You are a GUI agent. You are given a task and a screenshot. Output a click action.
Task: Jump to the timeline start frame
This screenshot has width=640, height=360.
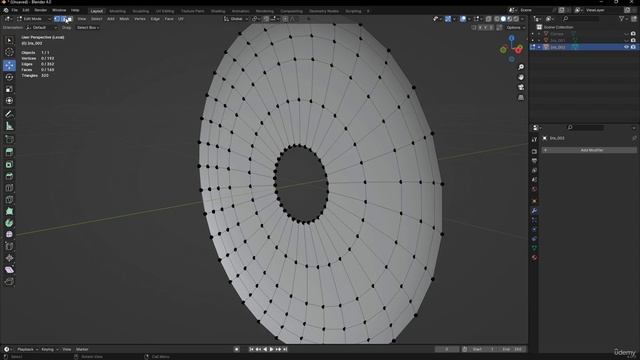(x=251, y=349)
